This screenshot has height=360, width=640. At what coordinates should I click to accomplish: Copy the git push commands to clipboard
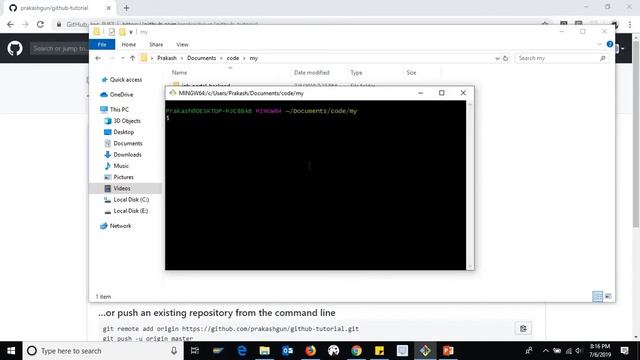coord(523,329)
